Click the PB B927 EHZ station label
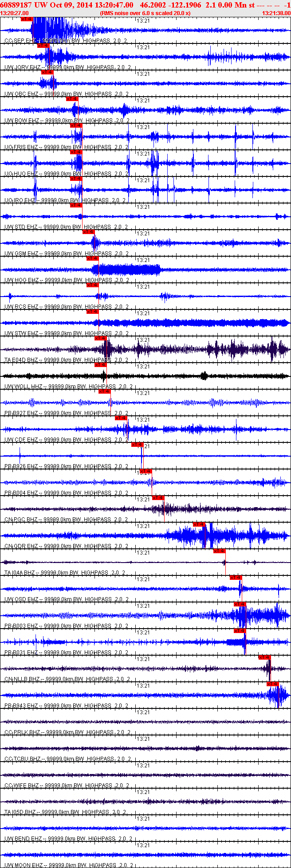Screen dimensions: 291x868 [21, 413]
